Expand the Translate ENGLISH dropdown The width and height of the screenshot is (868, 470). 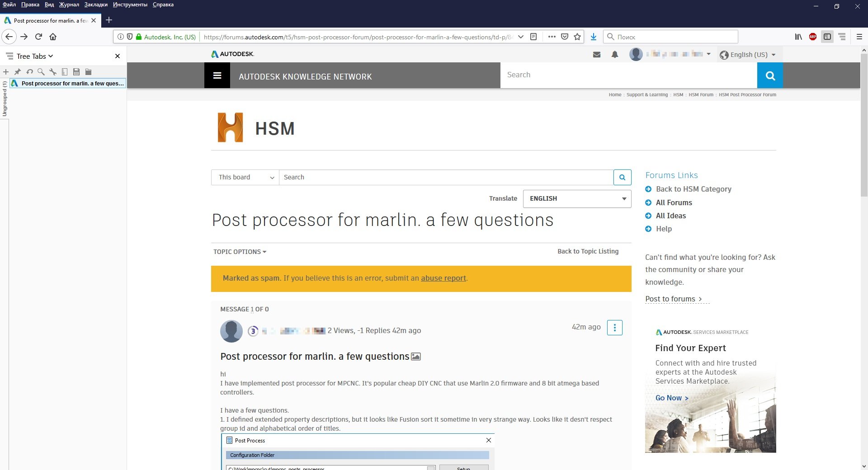[577, 199]
